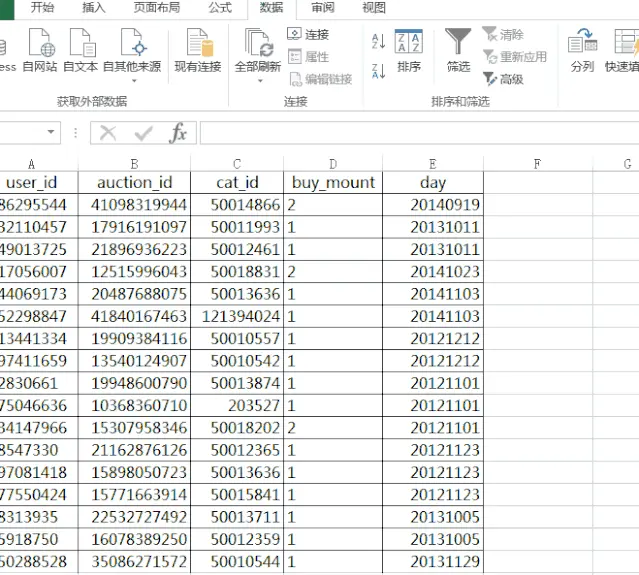This screenshot has height=575, width=639.
Task: Select cell with 20487688075
Action: (134, 294)
